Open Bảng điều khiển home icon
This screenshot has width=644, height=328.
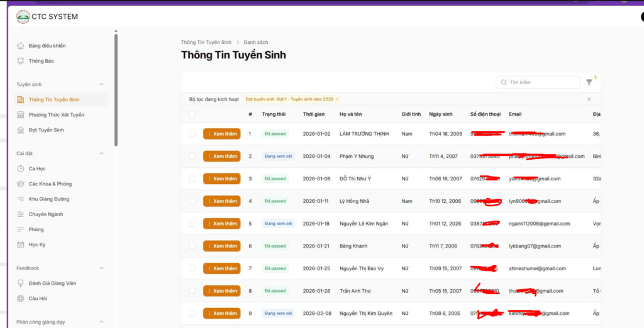coord(21,46)
